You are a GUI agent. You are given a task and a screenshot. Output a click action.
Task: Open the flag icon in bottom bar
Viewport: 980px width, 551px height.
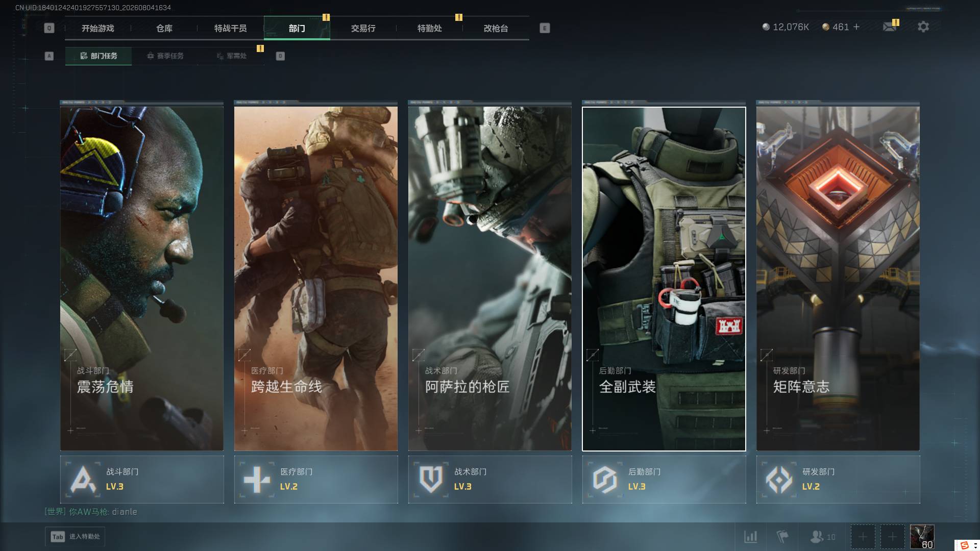click(x=782, y=537)
